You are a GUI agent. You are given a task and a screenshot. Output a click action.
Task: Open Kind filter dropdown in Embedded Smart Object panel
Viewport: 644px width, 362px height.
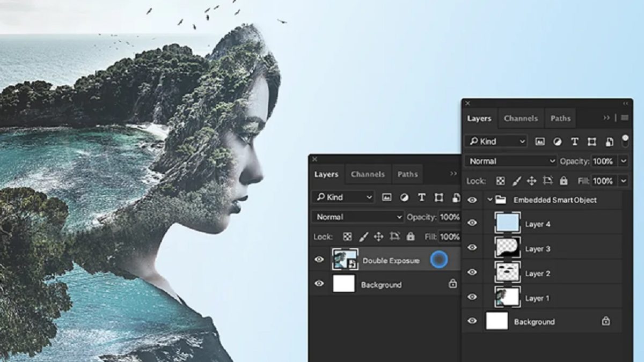[496, 142]
